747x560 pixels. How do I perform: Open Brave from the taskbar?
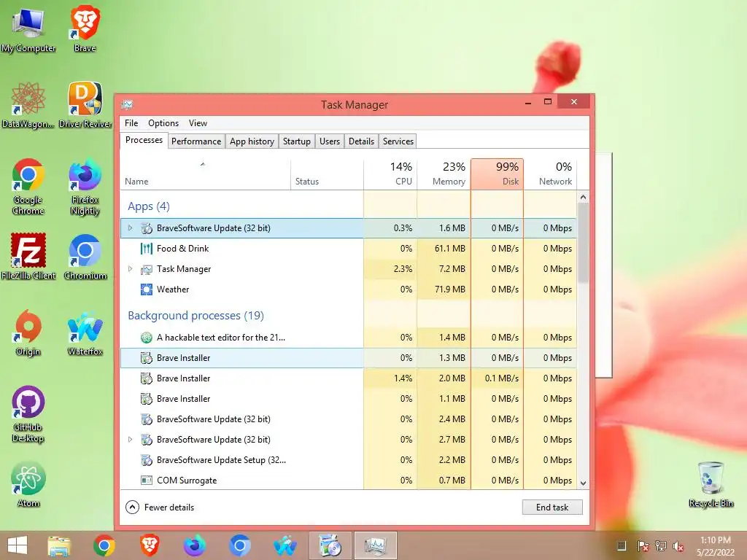[x=150, y=545]
